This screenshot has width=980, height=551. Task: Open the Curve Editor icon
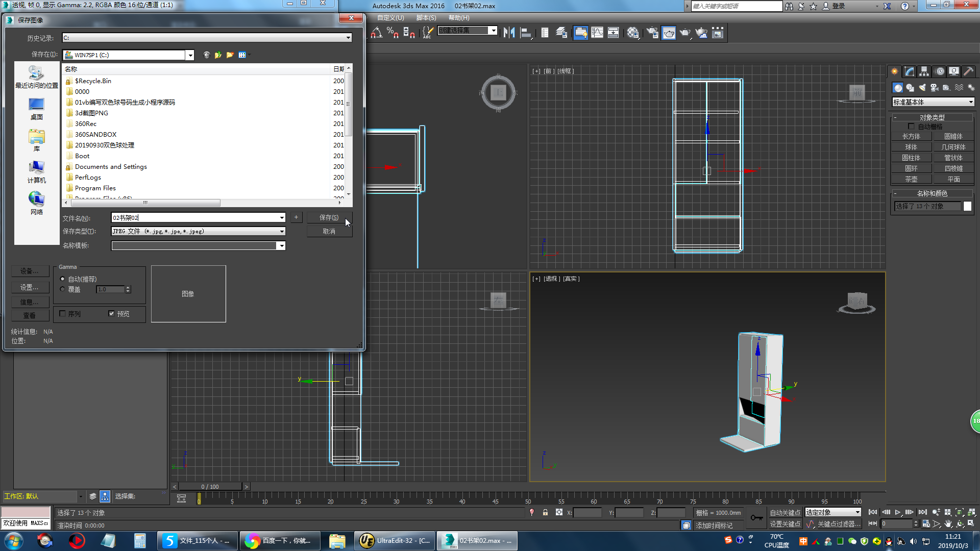coord(597,33)
